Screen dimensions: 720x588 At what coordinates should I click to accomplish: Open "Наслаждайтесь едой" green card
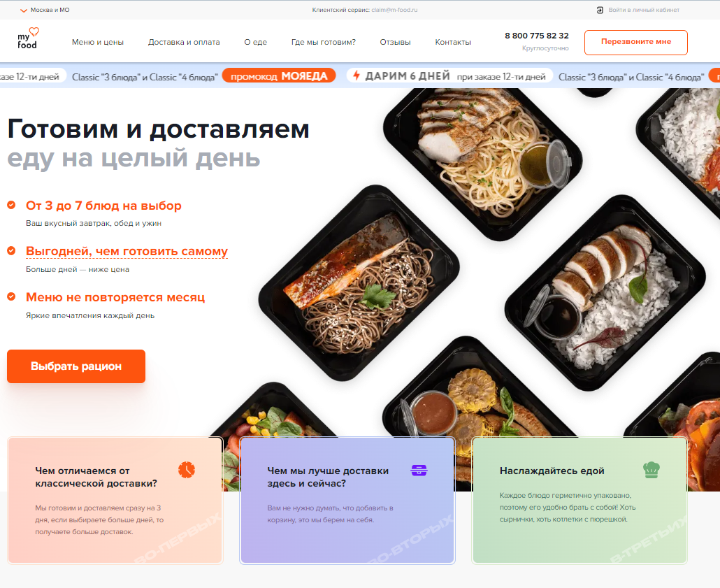[x=579, y=501]
